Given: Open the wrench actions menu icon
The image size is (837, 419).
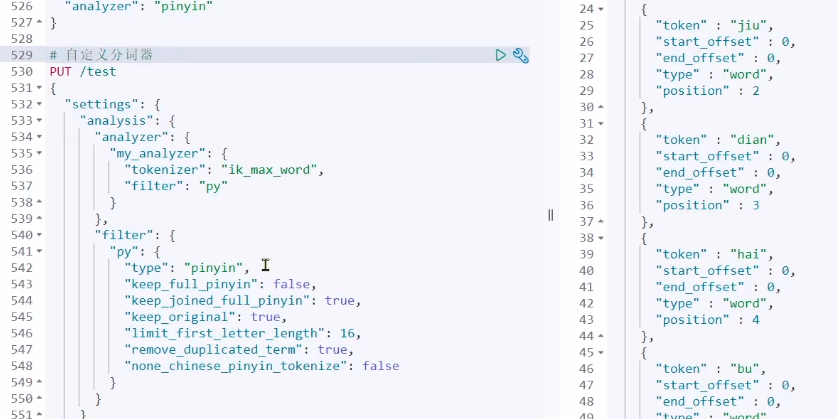Looking at the screenshot, I should pos(520,56).
